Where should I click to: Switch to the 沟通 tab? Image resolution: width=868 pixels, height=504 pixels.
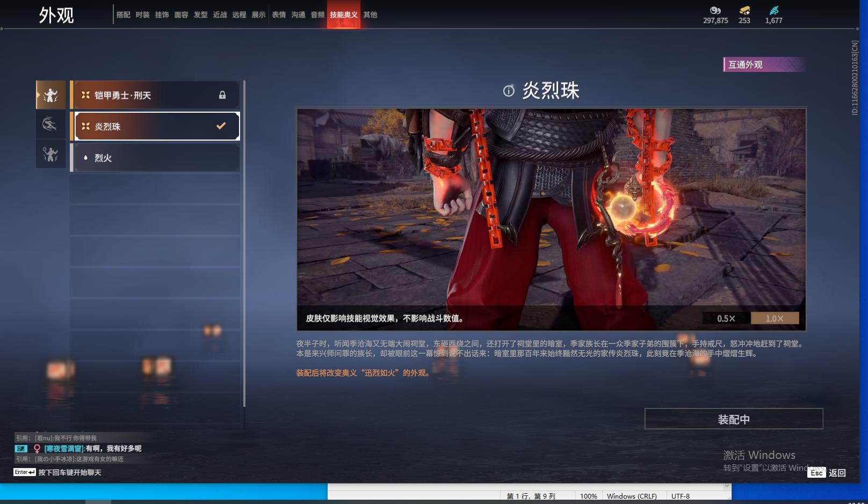[298, 14]
